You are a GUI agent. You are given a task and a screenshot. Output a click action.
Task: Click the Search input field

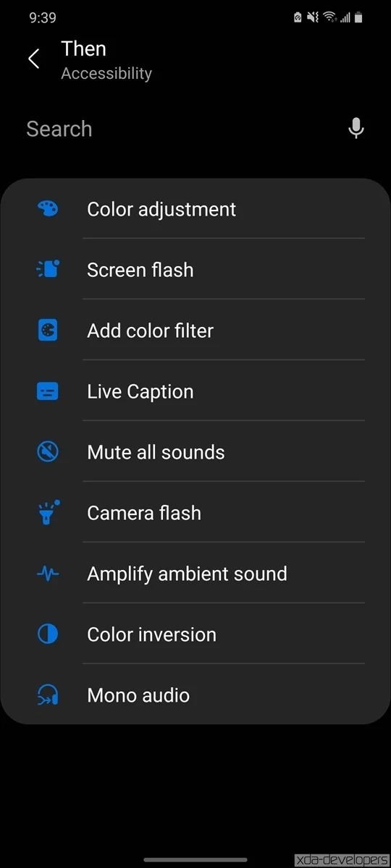tap(181, 129)
